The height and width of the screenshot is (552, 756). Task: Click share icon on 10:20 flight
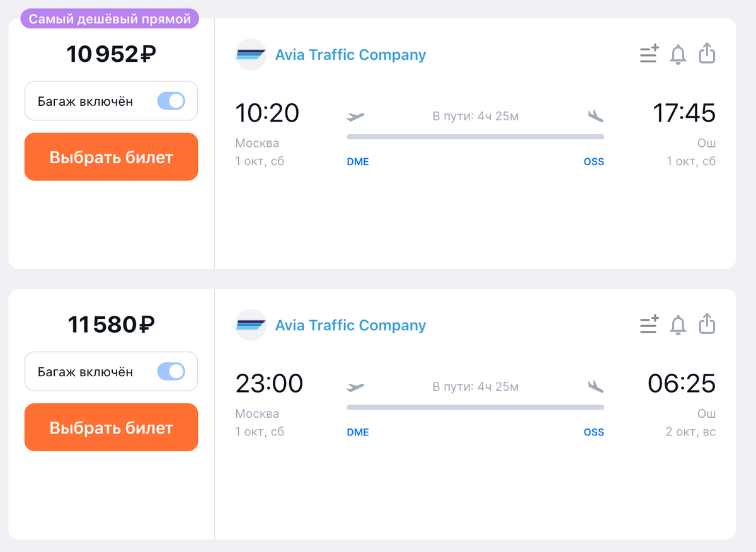coord(707,54)
